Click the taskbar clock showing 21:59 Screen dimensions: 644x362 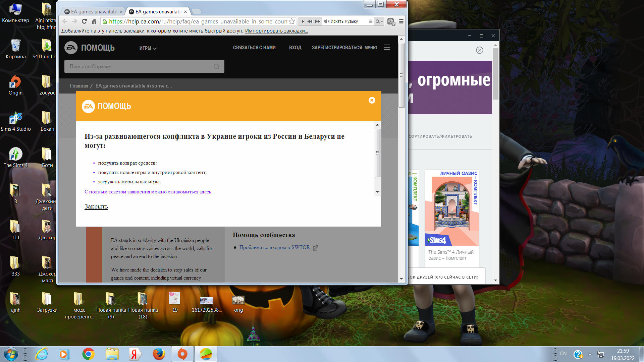623,351
